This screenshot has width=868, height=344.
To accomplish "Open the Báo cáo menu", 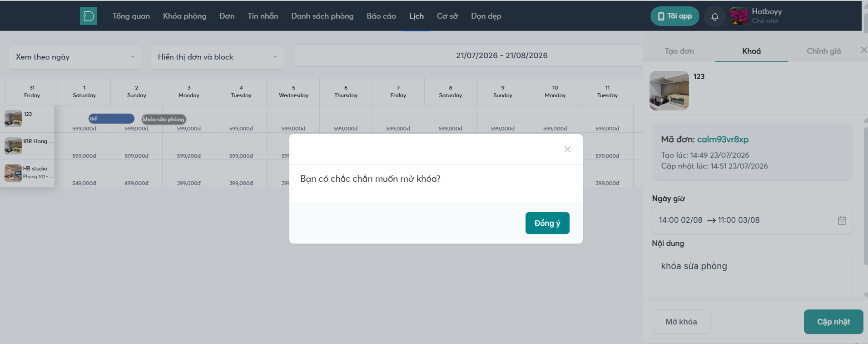I will click(x=382, y=16).
